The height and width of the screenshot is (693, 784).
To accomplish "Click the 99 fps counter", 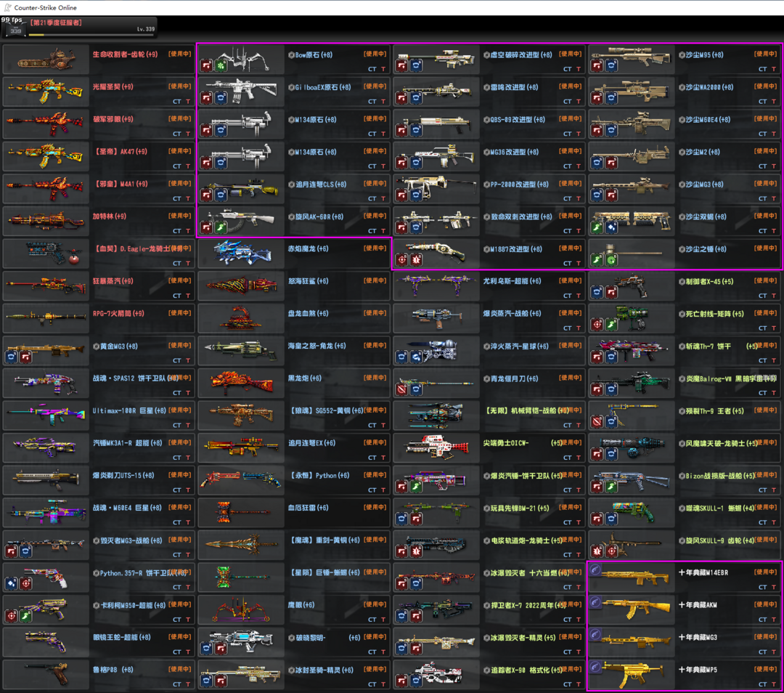I will pyautogui.click(x=12, y=20).
